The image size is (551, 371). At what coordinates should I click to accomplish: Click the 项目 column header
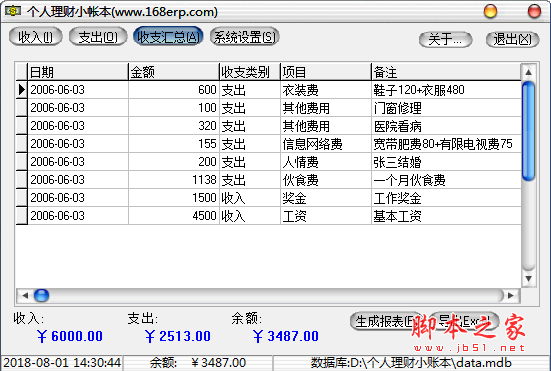pyautogui.click(x=326, y=72)
